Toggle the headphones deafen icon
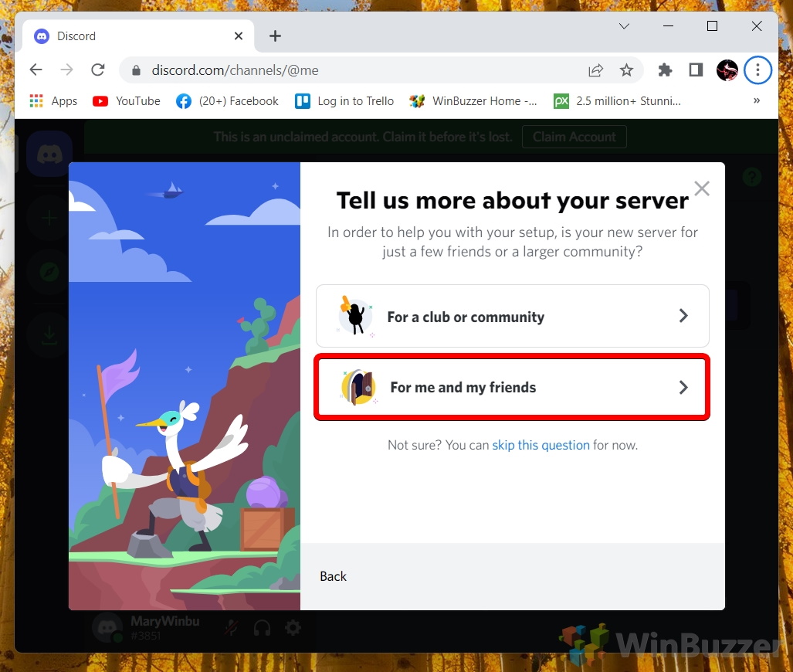Screen dimensions: 793x672 [262, 628]
